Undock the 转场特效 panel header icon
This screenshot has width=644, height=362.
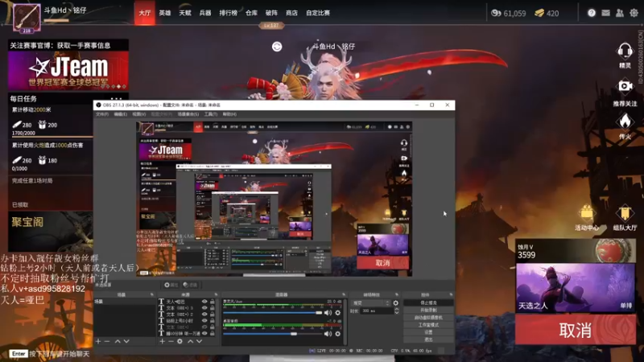[396, 294]
